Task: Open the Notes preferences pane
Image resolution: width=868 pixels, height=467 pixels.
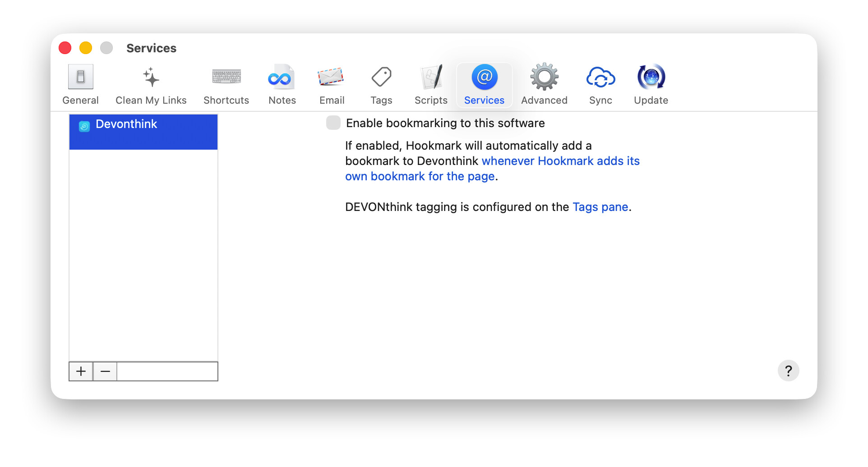Action: pyautogui.click(x=282, y=85)
